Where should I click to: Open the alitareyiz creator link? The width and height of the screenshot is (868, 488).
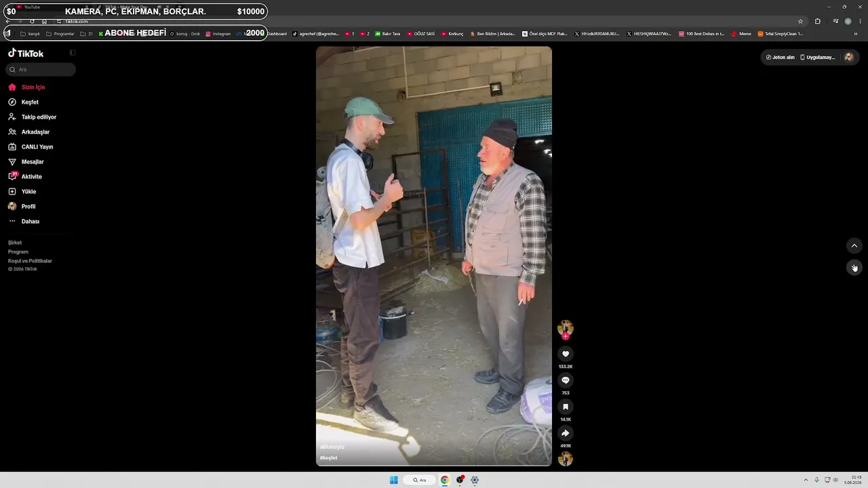point(332,447)
